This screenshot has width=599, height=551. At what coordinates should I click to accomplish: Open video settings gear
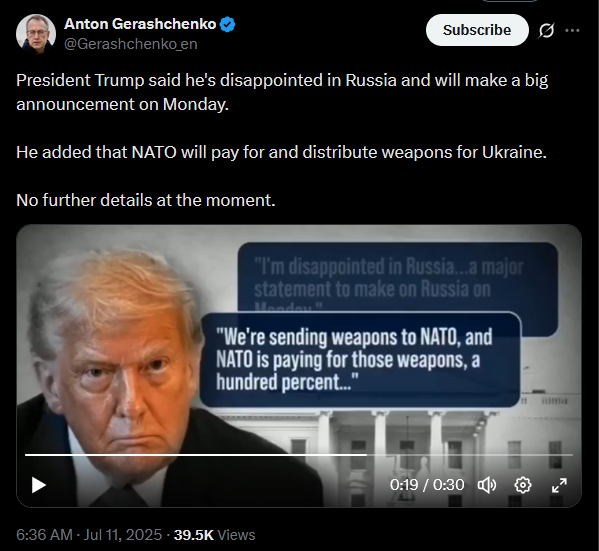click(x=523, y=485)
